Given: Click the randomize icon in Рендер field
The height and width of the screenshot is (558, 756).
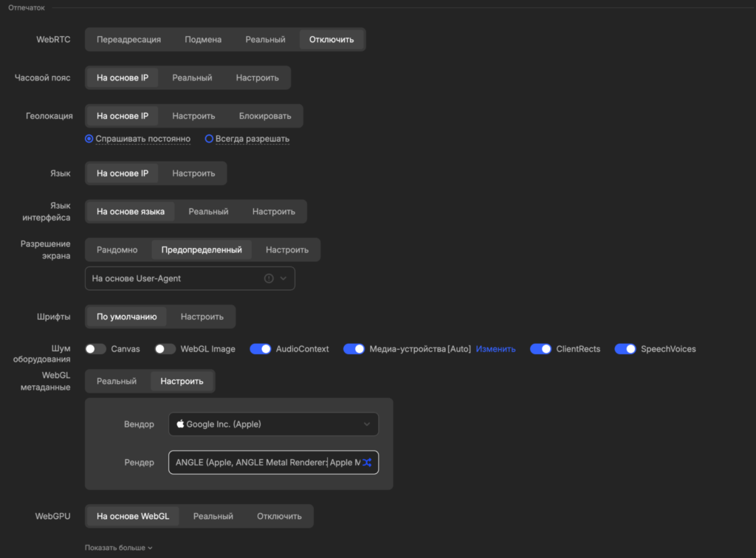Looking at the screenshot, I should (367, 463).
